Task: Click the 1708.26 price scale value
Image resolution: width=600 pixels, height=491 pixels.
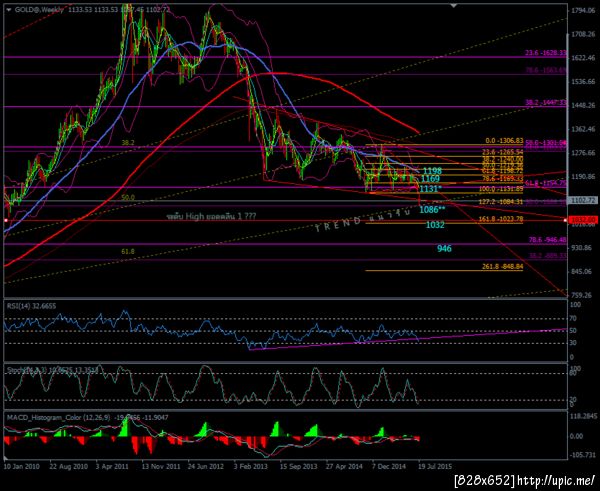Action: tap(583, 34)
